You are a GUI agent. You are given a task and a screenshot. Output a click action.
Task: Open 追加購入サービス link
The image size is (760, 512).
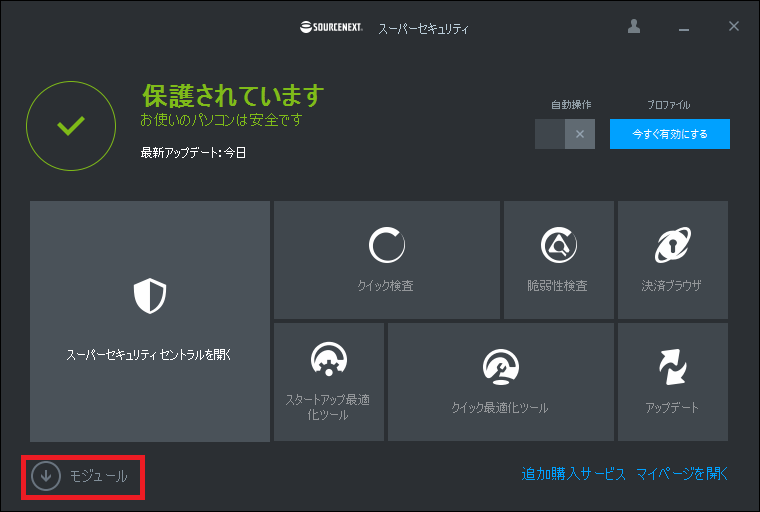pos(573,474)
